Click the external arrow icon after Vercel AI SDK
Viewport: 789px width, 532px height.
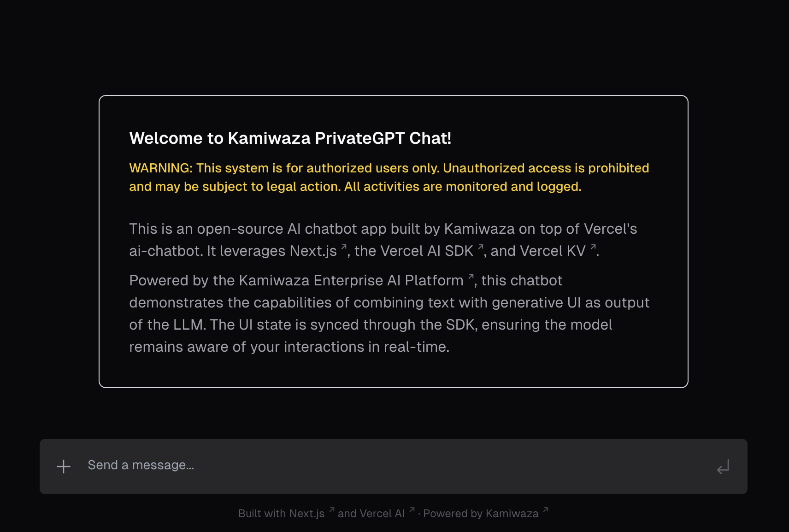481,247
